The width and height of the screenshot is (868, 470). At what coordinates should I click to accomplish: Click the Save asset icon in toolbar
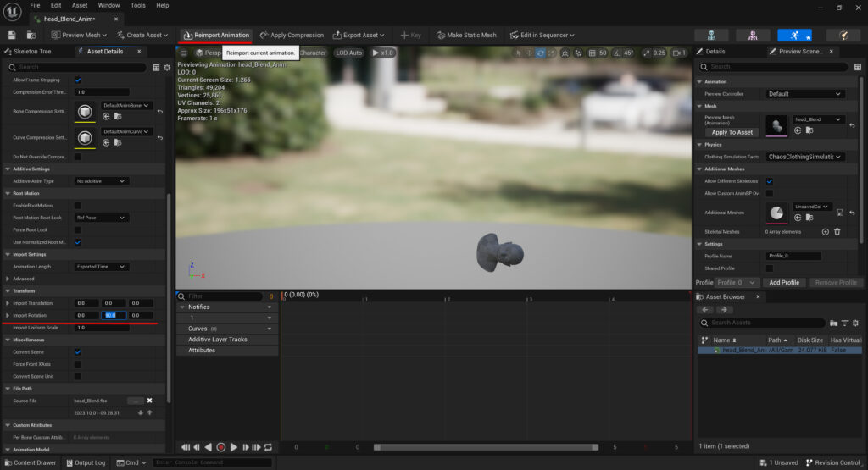click(x=12, y=35)
